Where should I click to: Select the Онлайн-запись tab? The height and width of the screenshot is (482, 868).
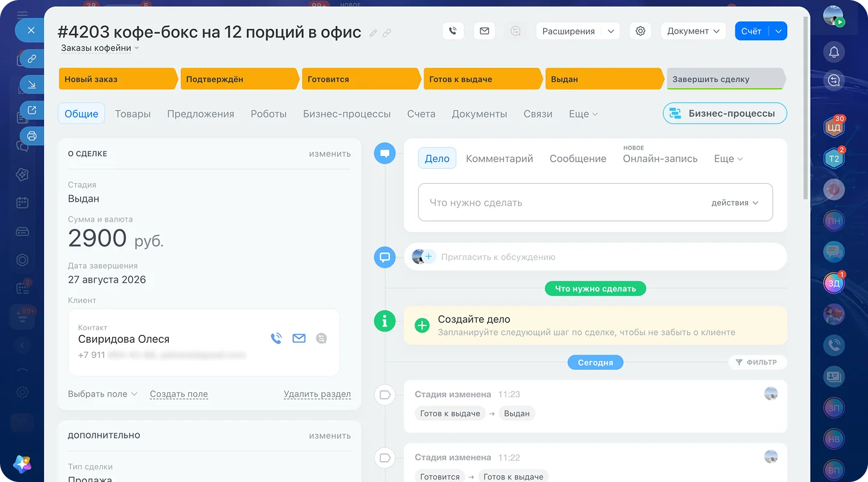pos(660,158)
